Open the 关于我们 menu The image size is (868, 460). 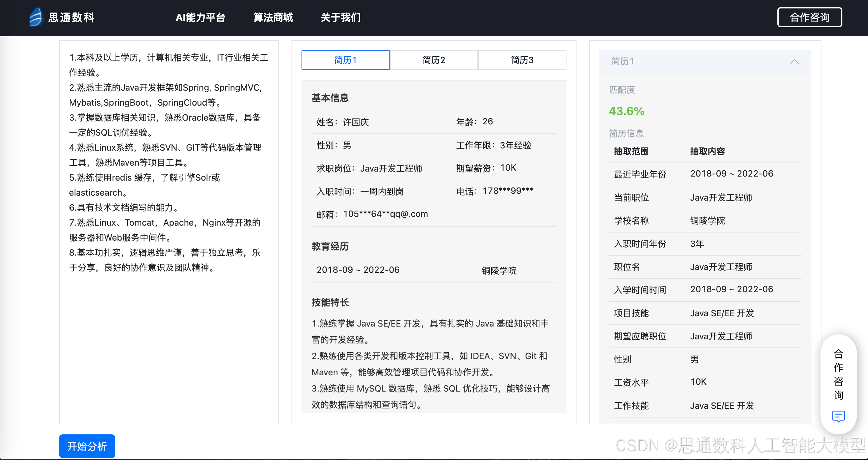tap(340, 17)
